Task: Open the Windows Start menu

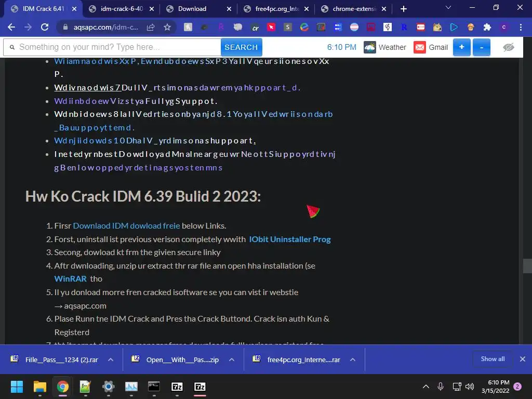Action: click(x=17, y=387)
